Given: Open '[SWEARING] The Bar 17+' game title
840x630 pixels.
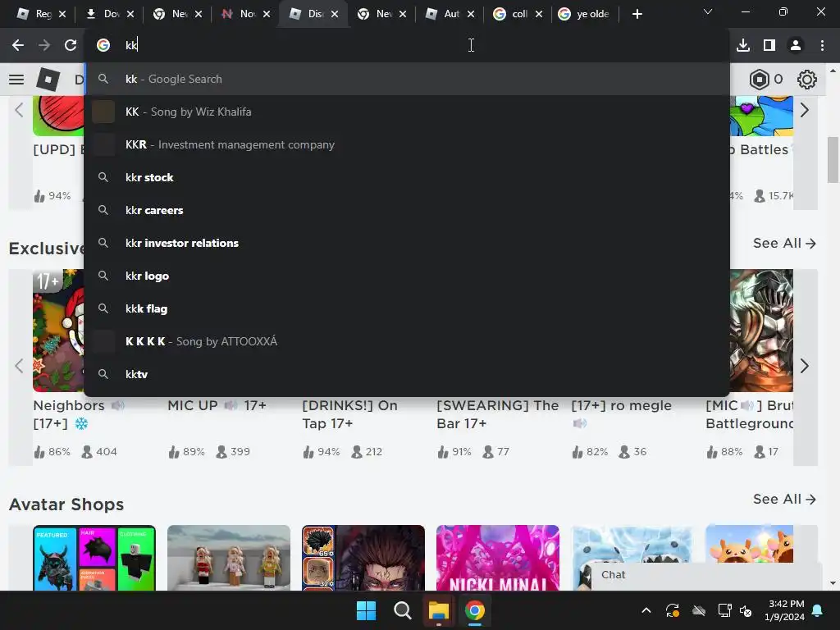Looking at the screenshot, I should [x=498, y=414].
